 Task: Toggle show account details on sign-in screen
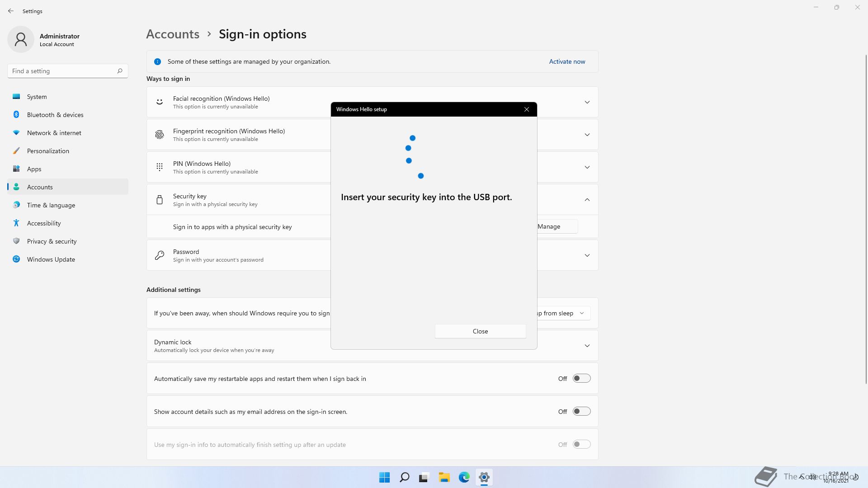tap(581, 412)
